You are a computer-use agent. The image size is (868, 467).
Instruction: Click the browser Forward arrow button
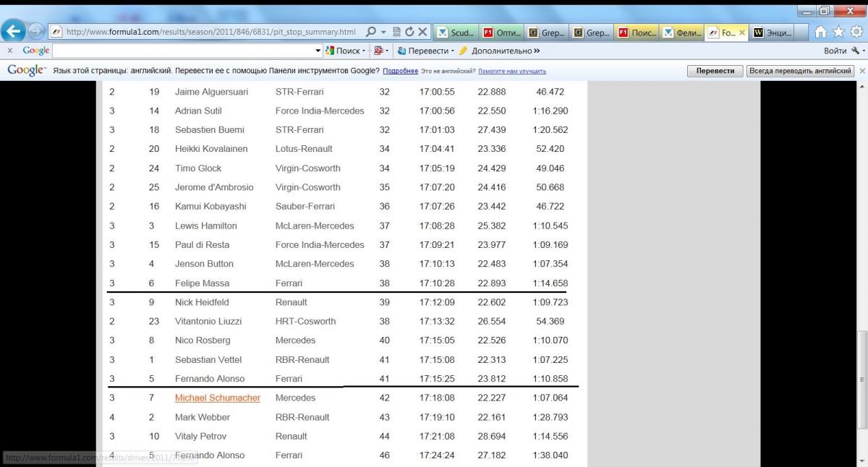pos(36,32)
